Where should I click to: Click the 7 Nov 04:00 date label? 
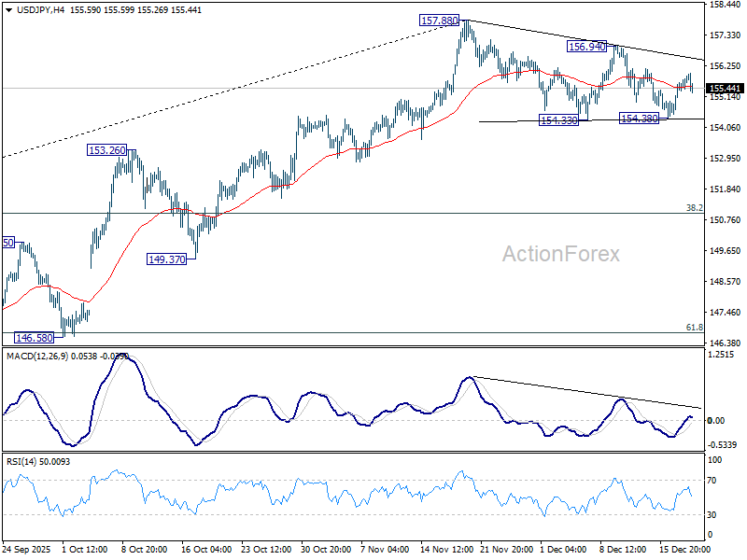[385, 549]
